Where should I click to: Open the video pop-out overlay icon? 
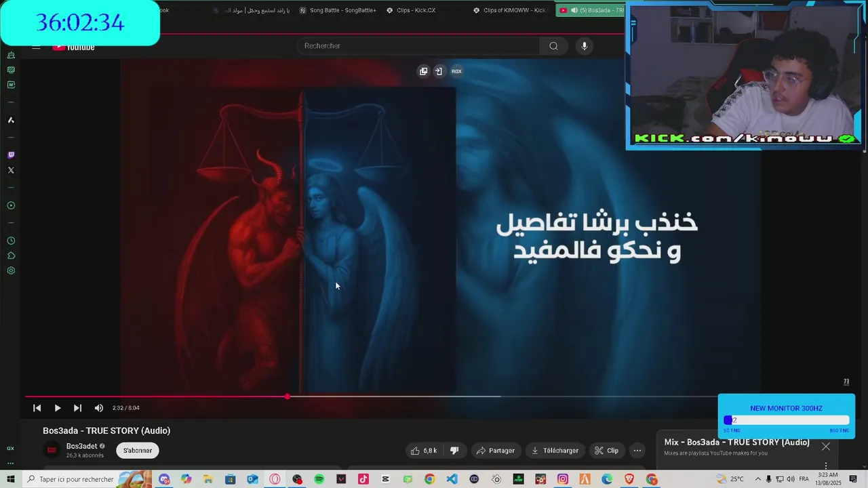point(424,71)
